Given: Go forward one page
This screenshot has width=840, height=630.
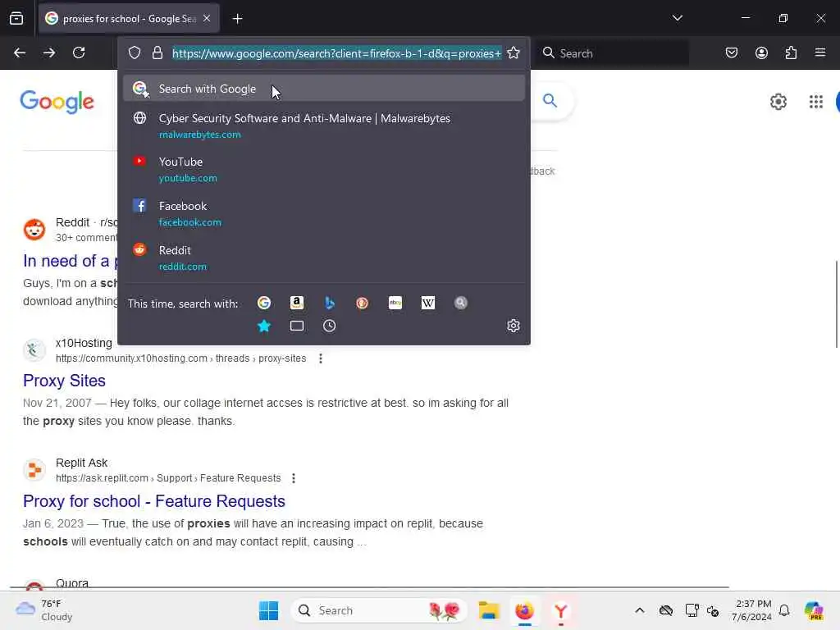Looking at the screenshot, I should 49,52.
